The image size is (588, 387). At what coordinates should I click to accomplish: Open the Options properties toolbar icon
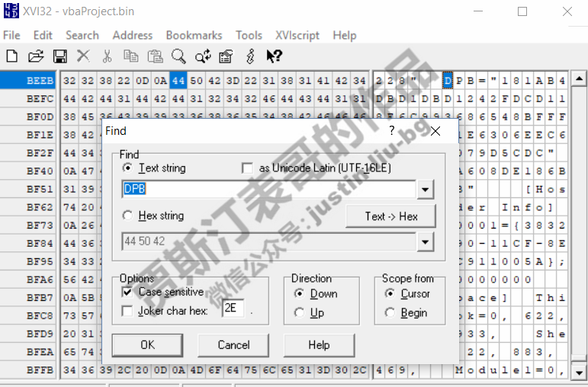click(226, 56)
